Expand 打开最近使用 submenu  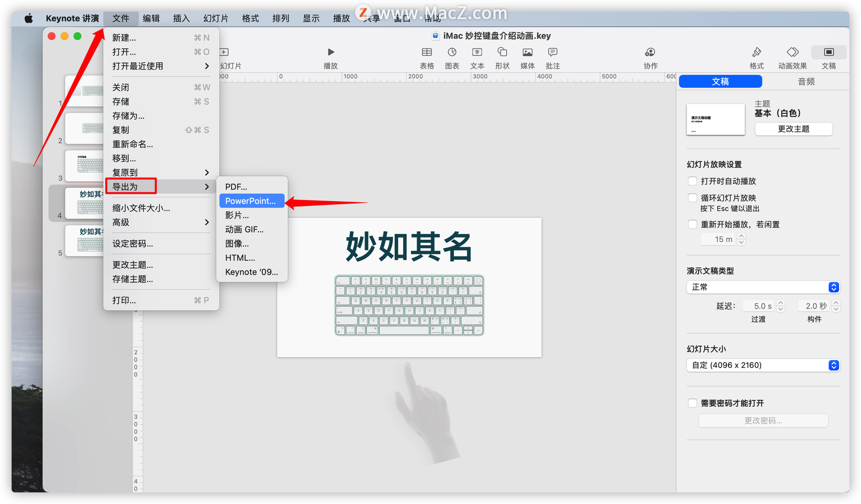(x=161, y=66)
